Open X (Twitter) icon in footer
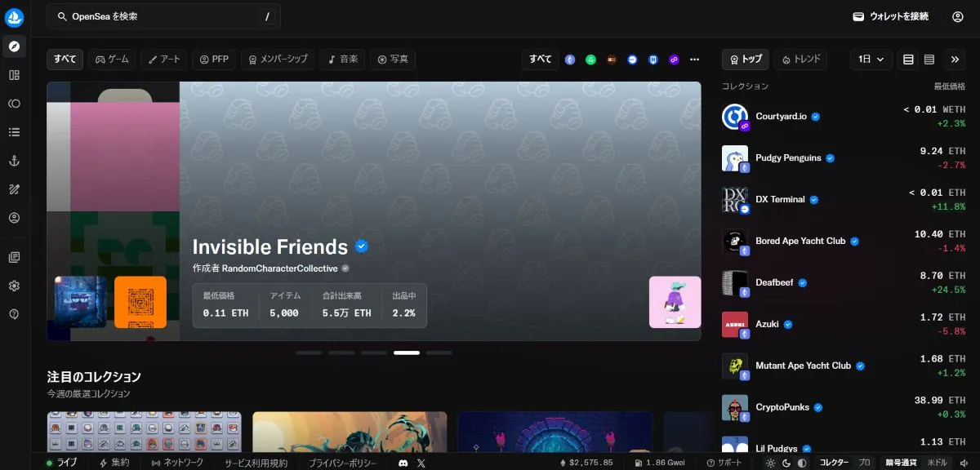This screenshot has width=980, height=470. click(x=421, y=463)
